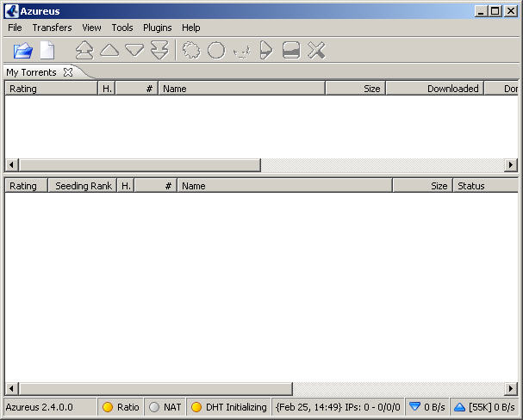Click the move down triangle icon
523x420 pixels.
tap(134, 50)
